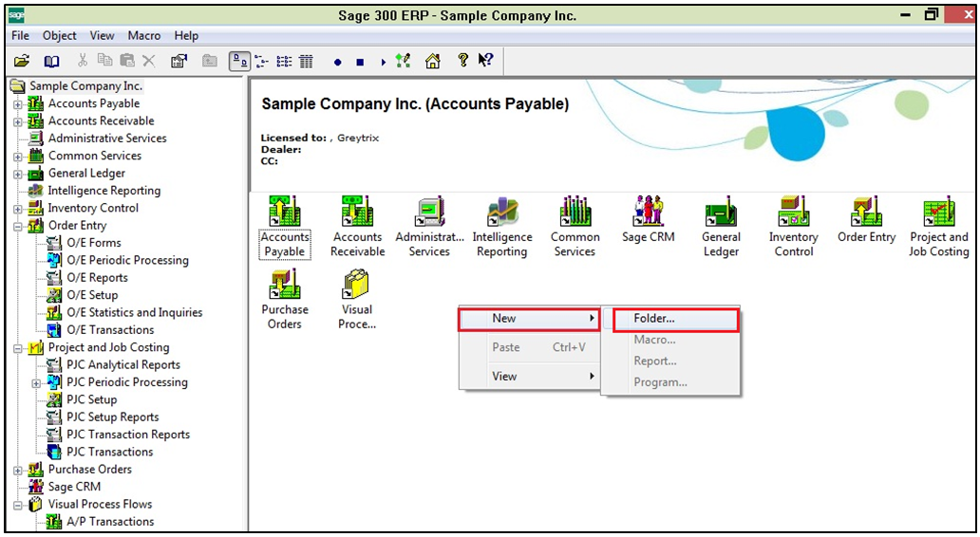Expand Accounts Payable in the tree
This screenshot has height=537, width=980.
point(17,104)
